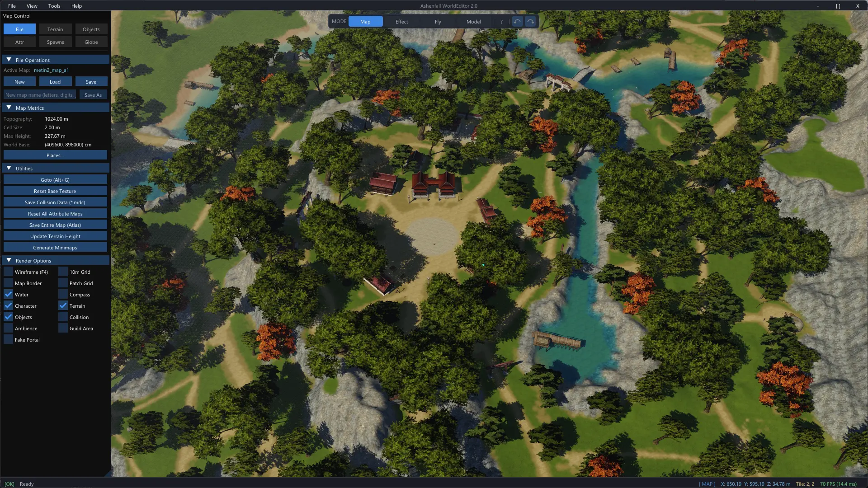Click the Load map button
Screen dimensions: 868x488
[55, 82]
